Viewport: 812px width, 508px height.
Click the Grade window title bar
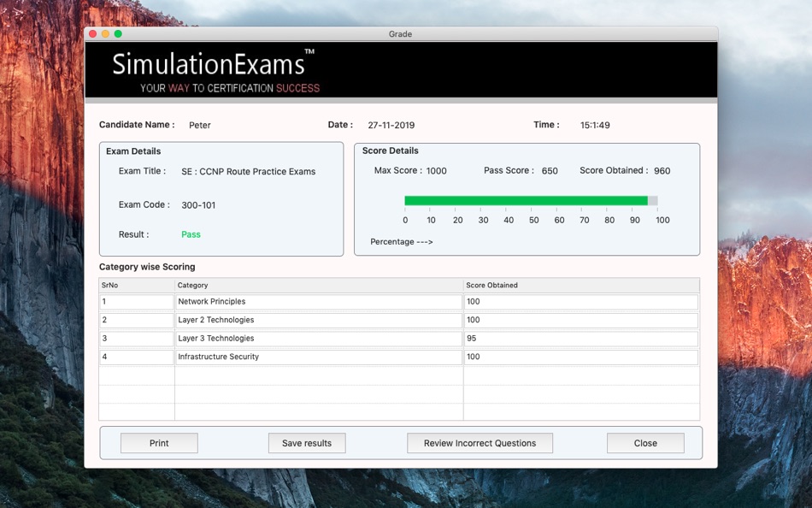click(x=400, y=33)
